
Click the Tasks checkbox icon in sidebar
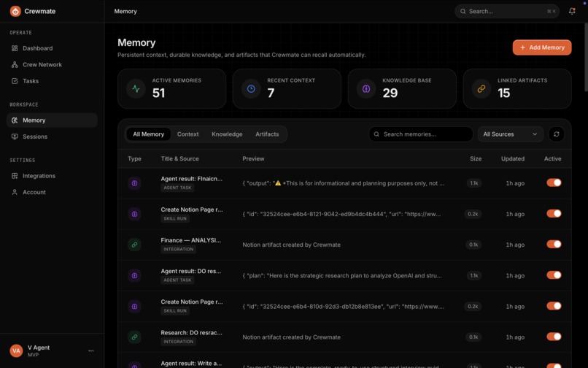click(x=15, y=81)
